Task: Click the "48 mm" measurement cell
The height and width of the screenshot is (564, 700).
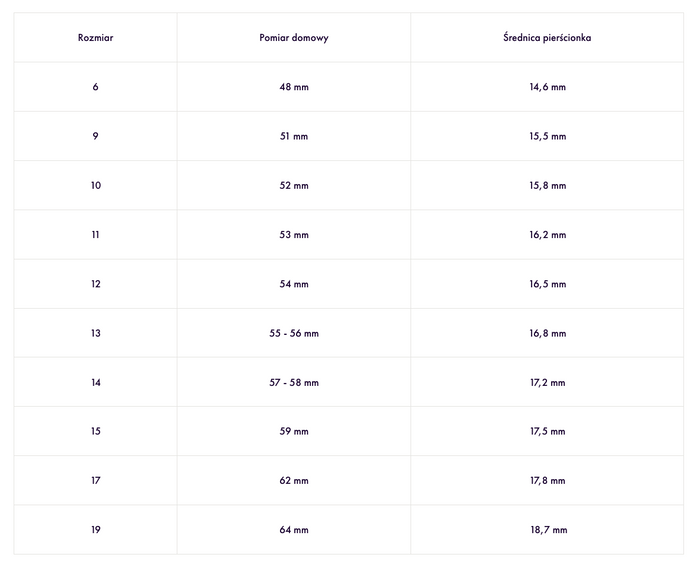Action: [x=294, y=87]
